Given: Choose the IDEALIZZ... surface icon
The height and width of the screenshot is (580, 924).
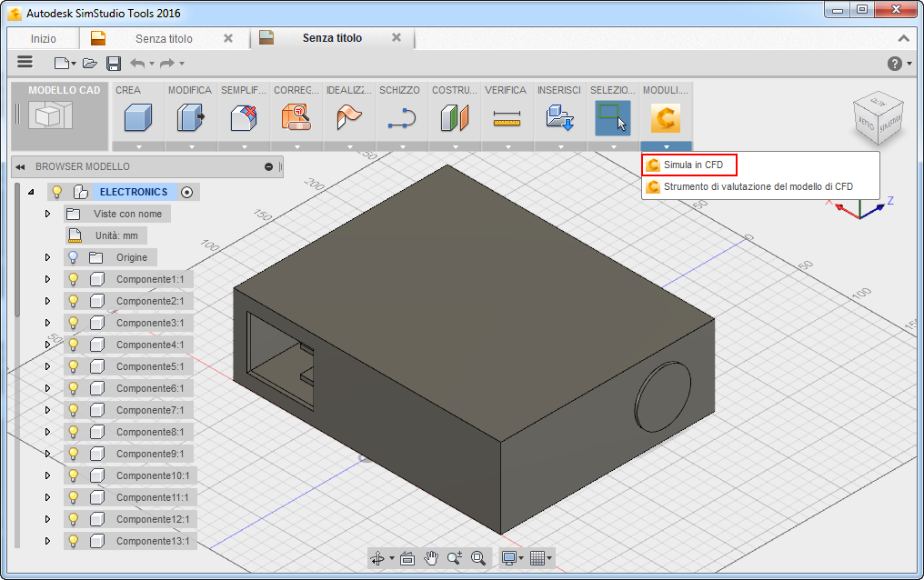Looking at the screenshot, I should pyautogui.click(x=349, y=117).
